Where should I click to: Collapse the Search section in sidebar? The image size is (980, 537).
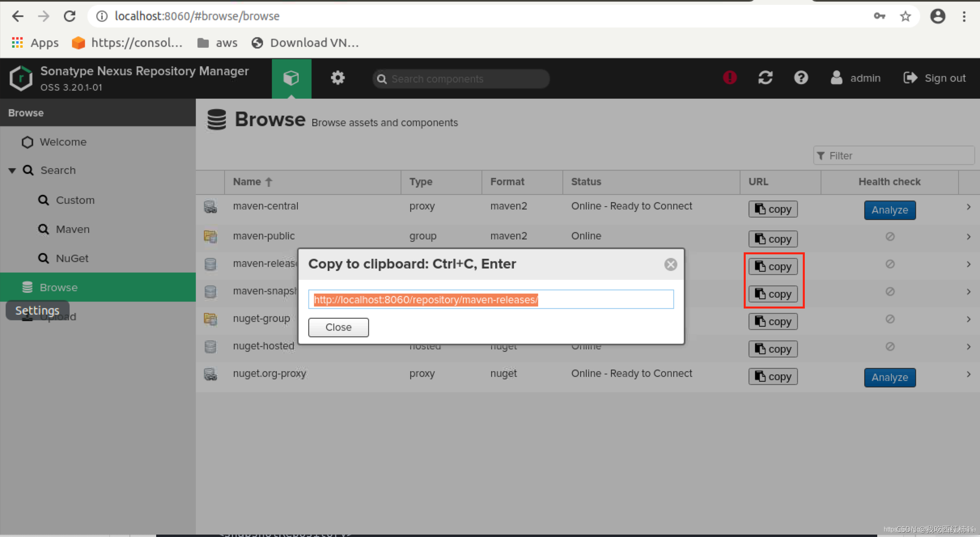point(12,170)
